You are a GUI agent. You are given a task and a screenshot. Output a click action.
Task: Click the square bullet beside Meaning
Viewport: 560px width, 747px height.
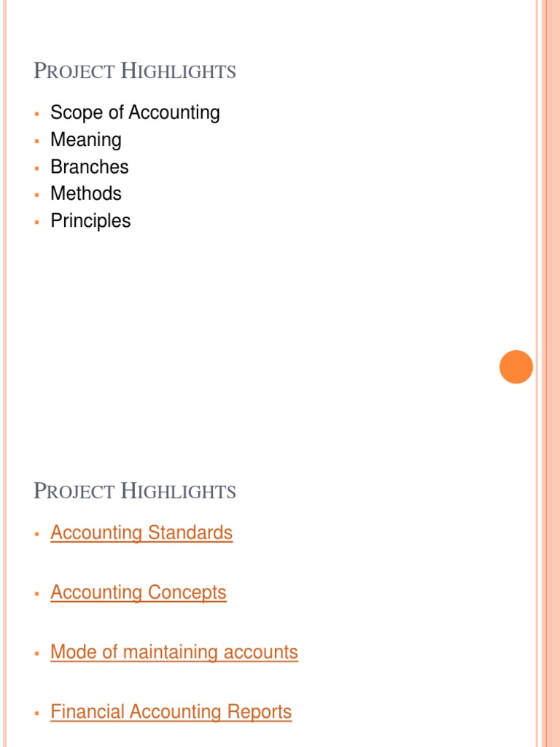(36, 141)
